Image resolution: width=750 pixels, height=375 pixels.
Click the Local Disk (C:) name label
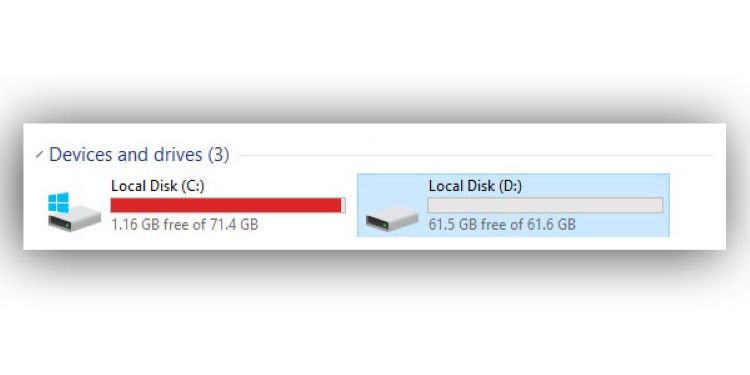pyautogui.click(x=158, y=186)
